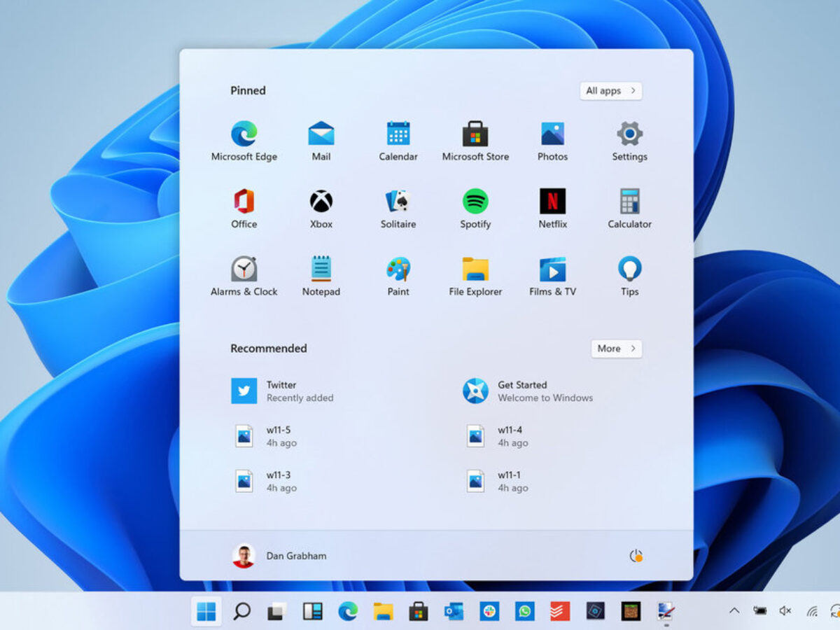Open File Explorer on the taskbar
The height and width of the screenshot is (630, 840).
coord(383,611)
